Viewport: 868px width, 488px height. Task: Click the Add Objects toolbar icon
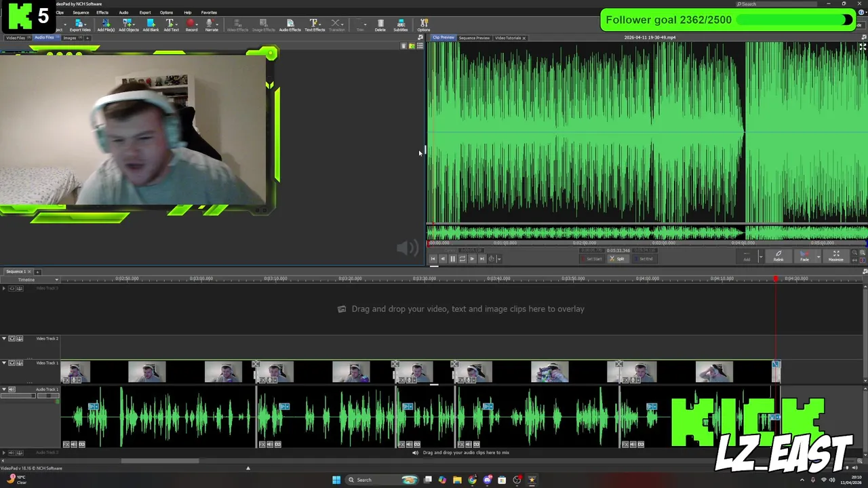pos(128,26)
